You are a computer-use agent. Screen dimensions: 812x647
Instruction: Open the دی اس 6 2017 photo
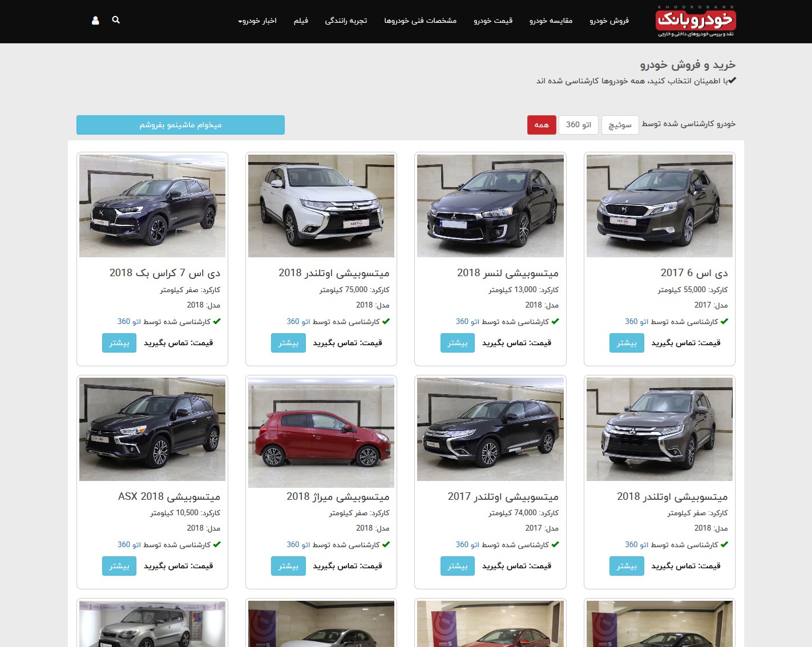point(660,206)
